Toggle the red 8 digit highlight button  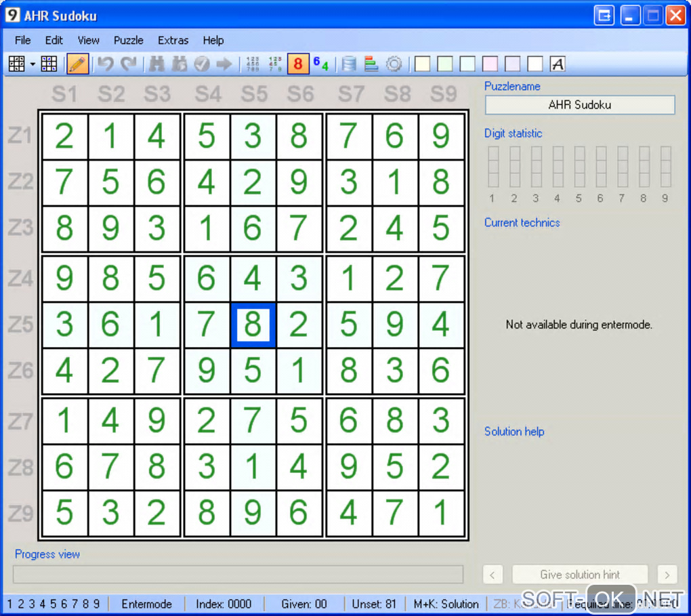[x=298, y=64]
